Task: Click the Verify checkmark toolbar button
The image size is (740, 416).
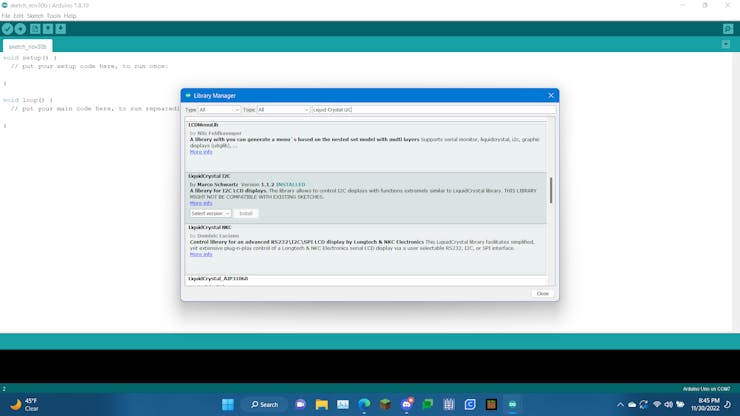Action: [x=7, y=29]
